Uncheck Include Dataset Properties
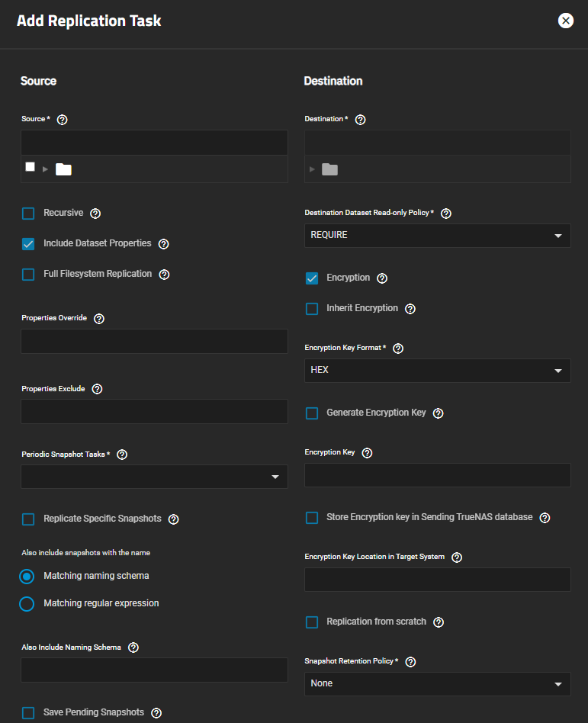588x723 pixels. pyautogui.click(x=28, y=244)
